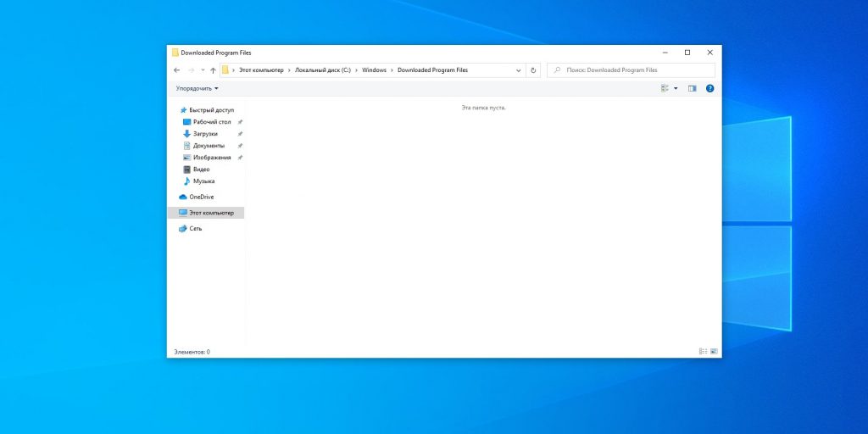Select 'Этот компьютер' in the sidebar
The image size is (868, 434).
click(x=206, y=213)
